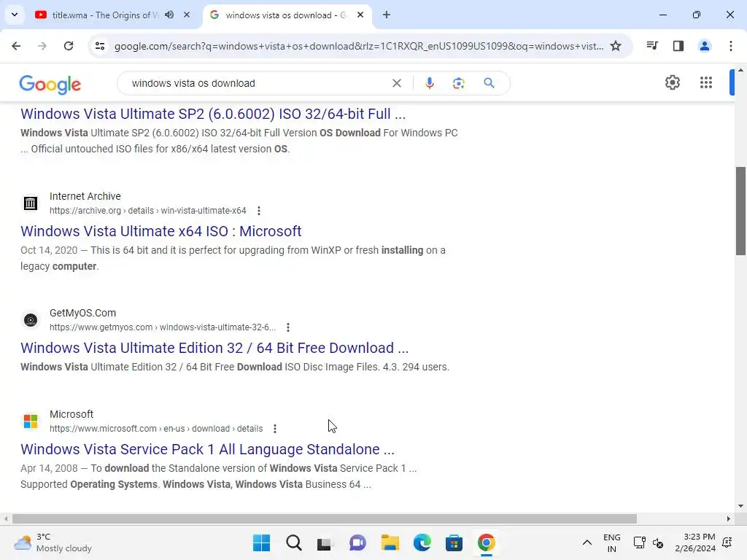Click the getmyos.com result URL
Viewport: 747px width, 560px height.
[x=163, y=327]
